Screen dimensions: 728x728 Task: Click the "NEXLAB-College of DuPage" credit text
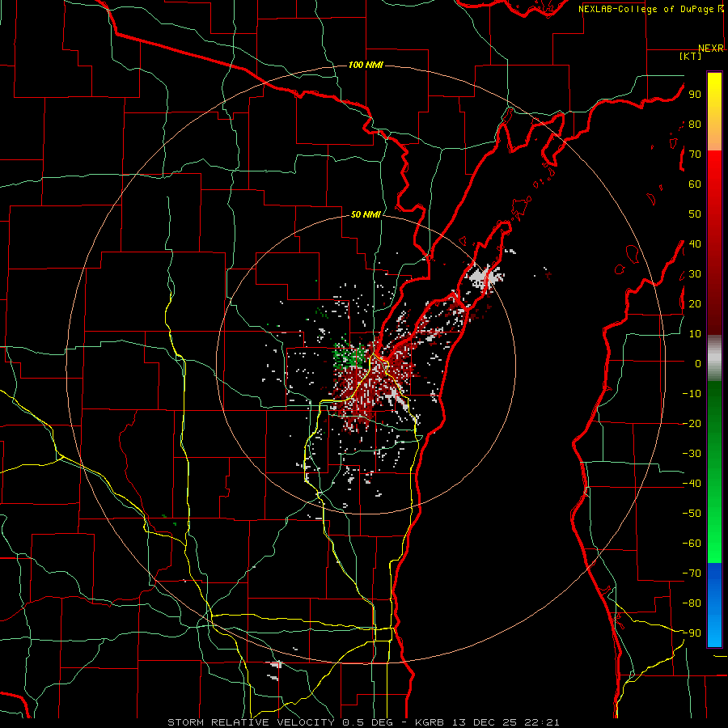point(645,9)
